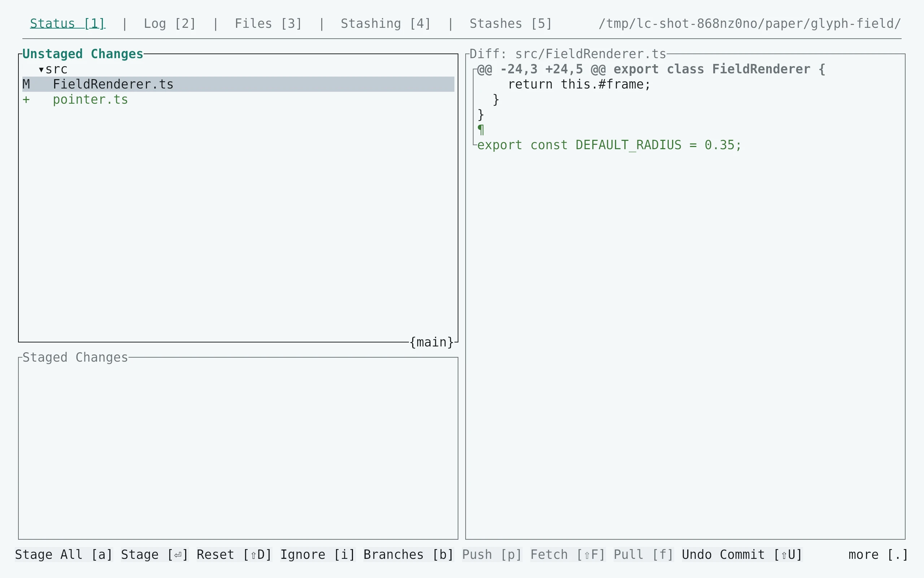Click the green pilcrow added line
The image size is (924, 578).
(x=481, y=130)
